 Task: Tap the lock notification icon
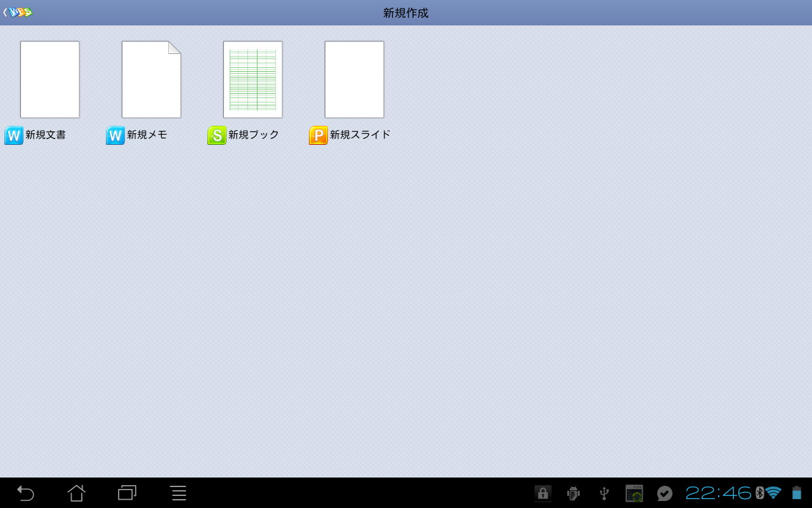click(x=543, y=493)
